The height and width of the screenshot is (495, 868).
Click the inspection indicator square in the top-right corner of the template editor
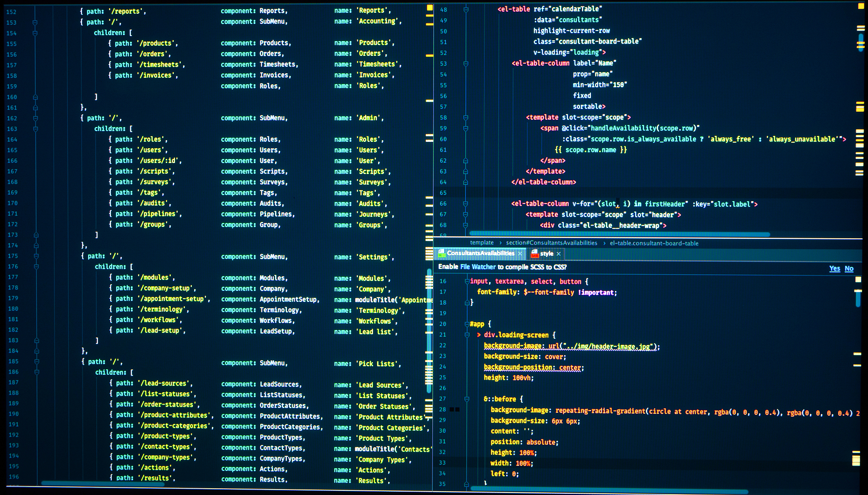coord(860,6)
